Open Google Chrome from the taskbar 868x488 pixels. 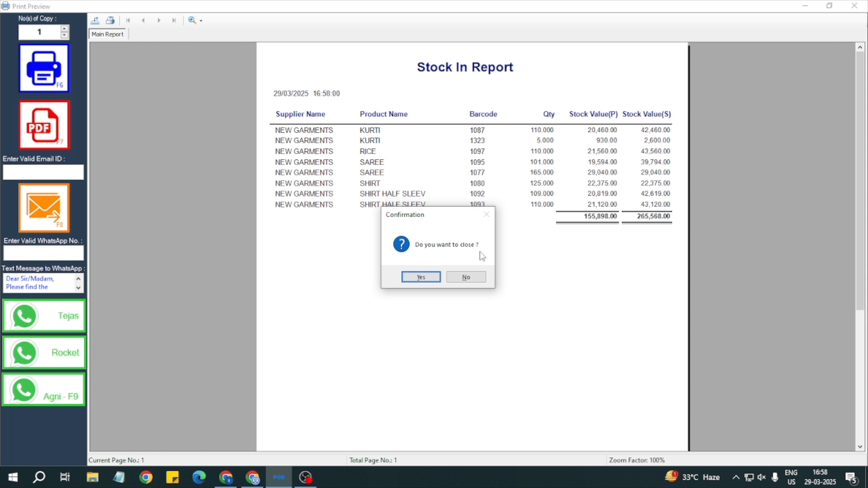pyautogui.click(x=146, y=477)
